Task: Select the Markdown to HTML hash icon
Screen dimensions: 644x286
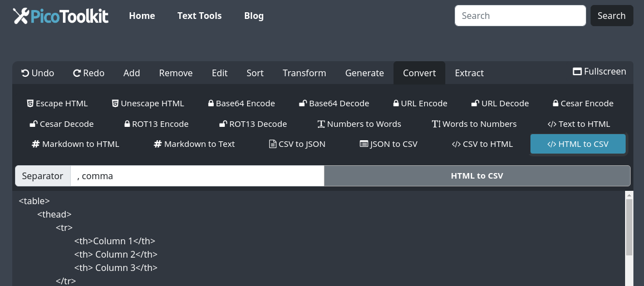Action: (x=36, y=144)
